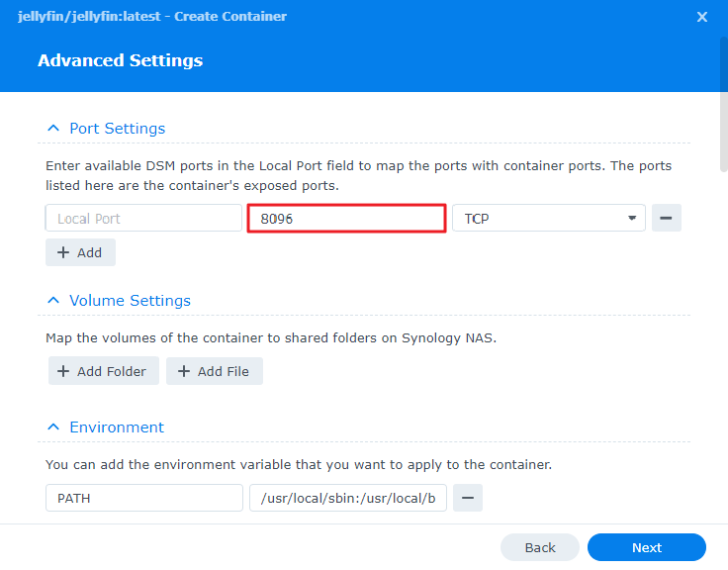
Task: Click the Port Settings heading text
Action: click(x=118, y=129)
